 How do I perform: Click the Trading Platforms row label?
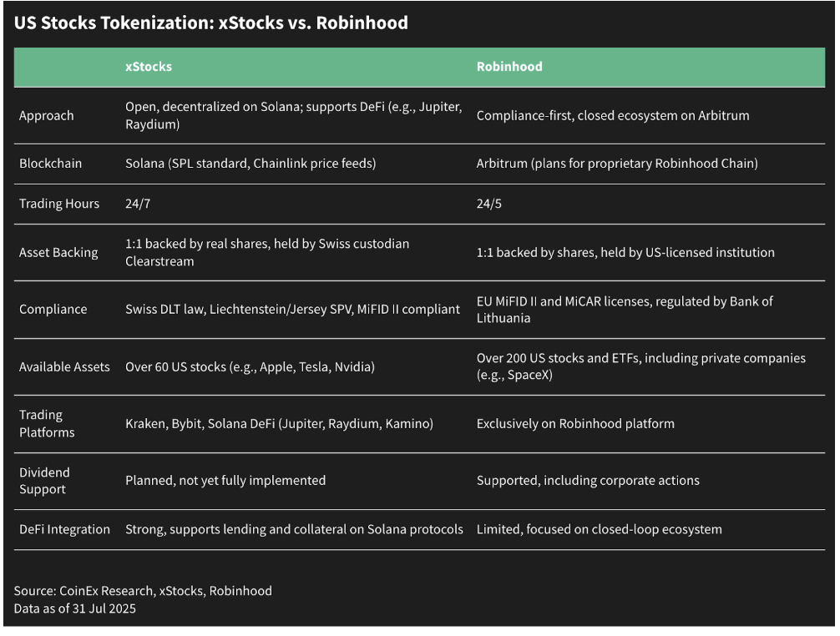tap(47, 423)
